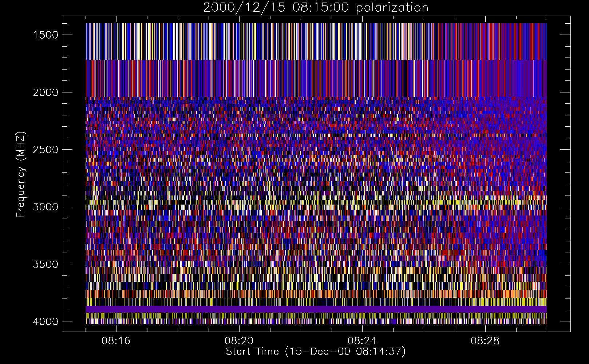Click the 3500 frequency tick label
Screen dimensions: 589x364
[x=46, y=264]
